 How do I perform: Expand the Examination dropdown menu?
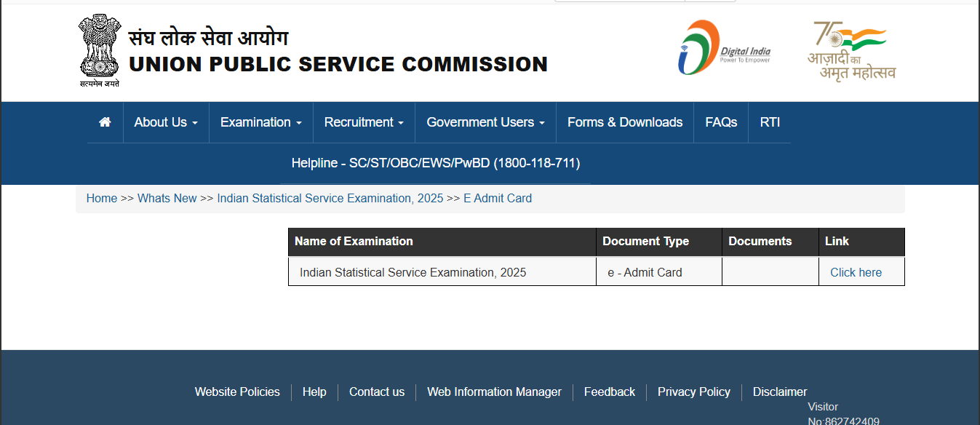point(260,122)
